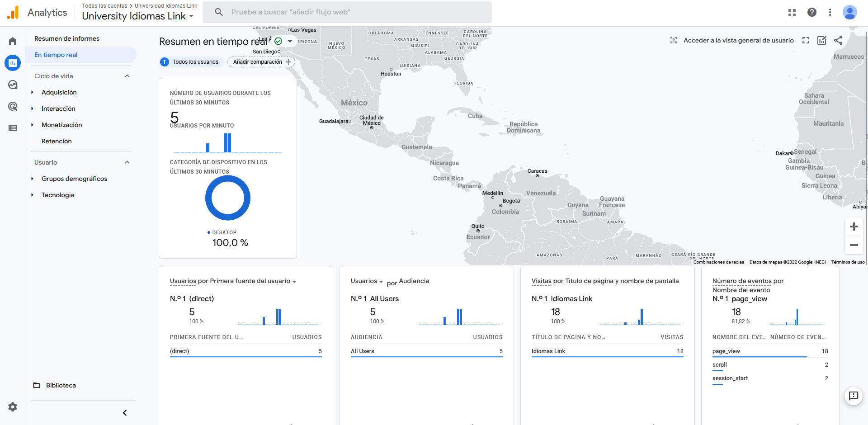The image size is (868, 425).
Task: Open the Home icon in left rail
Action: point(13,42)
